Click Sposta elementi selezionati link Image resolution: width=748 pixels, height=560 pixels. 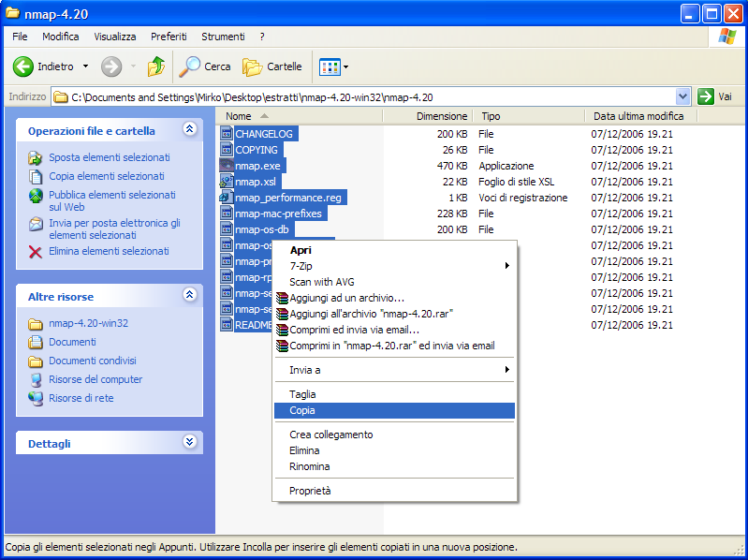click(110, 157)
